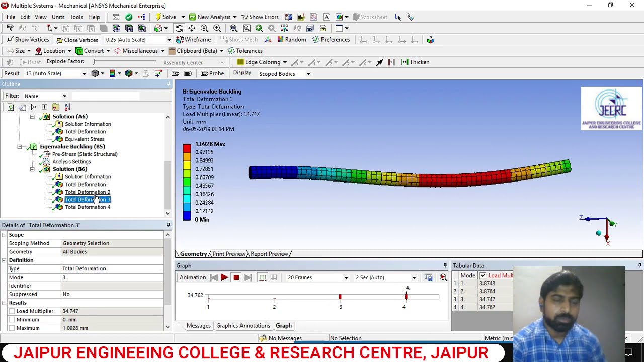
Task: Open the Filter Name dropdown
Action: pyautogui.click(x=64, y=96)
